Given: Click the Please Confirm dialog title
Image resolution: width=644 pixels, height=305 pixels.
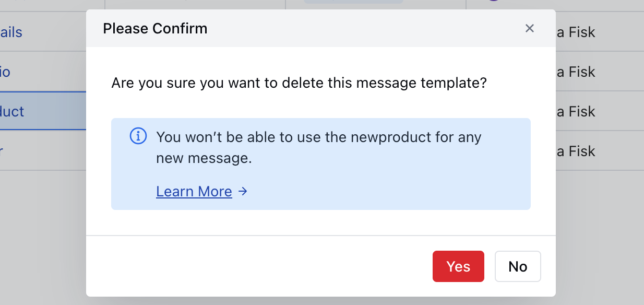Looking at the screenshot, I should (155, 28).
